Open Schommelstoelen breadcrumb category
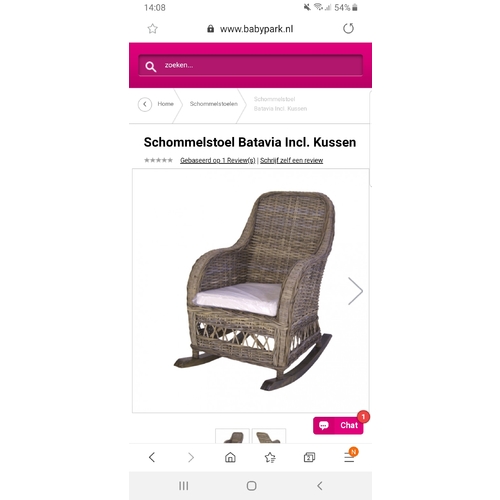The image size is (500, 500). coord(214,104)
